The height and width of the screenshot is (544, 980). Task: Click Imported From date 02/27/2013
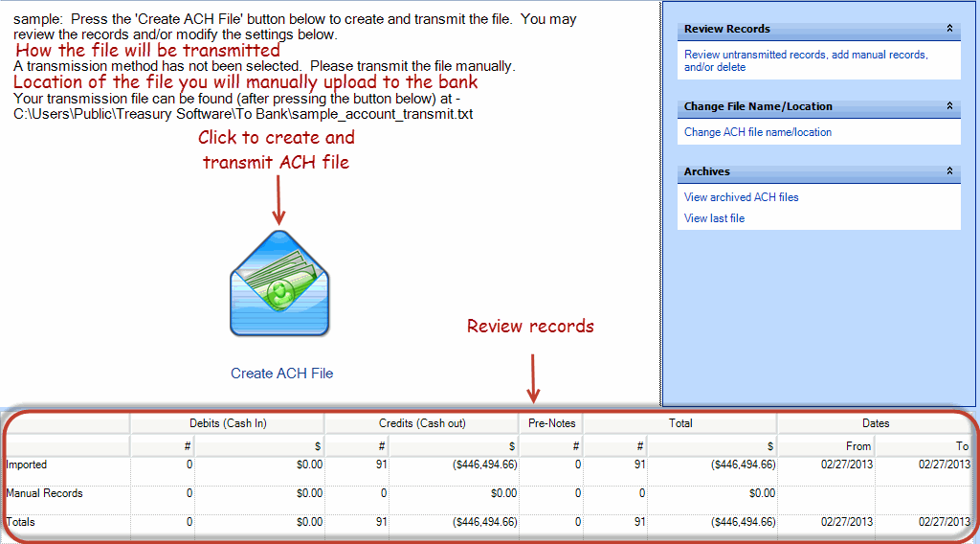(847, 465)
